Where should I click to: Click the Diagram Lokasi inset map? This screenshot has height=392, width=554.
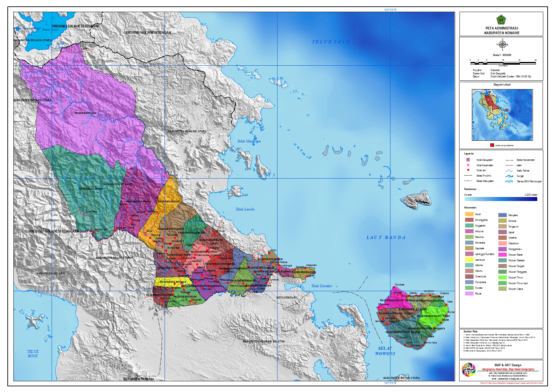502,115
